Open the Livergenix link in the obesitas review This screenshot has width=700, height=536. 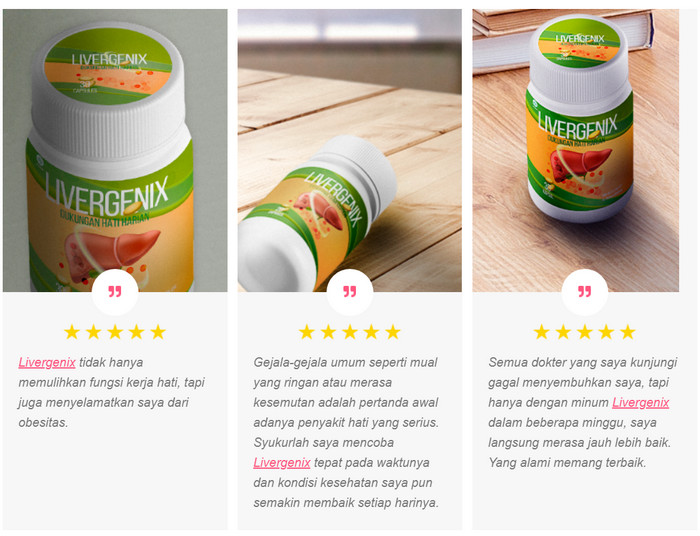pyautogui.click(x=47, y=362)
